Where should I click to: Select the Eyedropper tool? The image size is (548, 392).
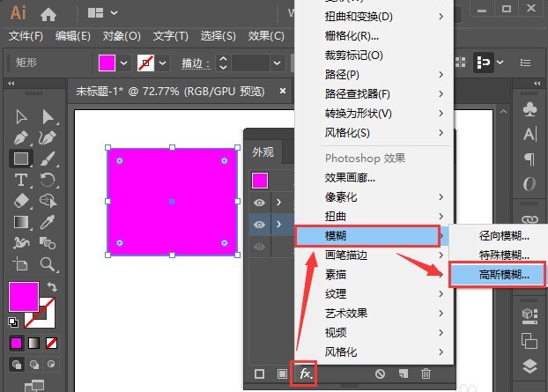[x=48, y=222]
